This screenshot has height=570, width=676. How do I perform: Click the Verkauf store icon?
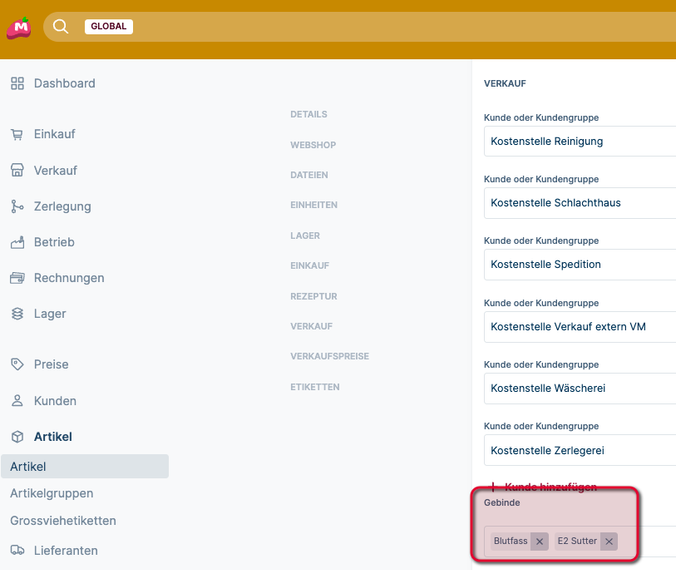(17, 170)
